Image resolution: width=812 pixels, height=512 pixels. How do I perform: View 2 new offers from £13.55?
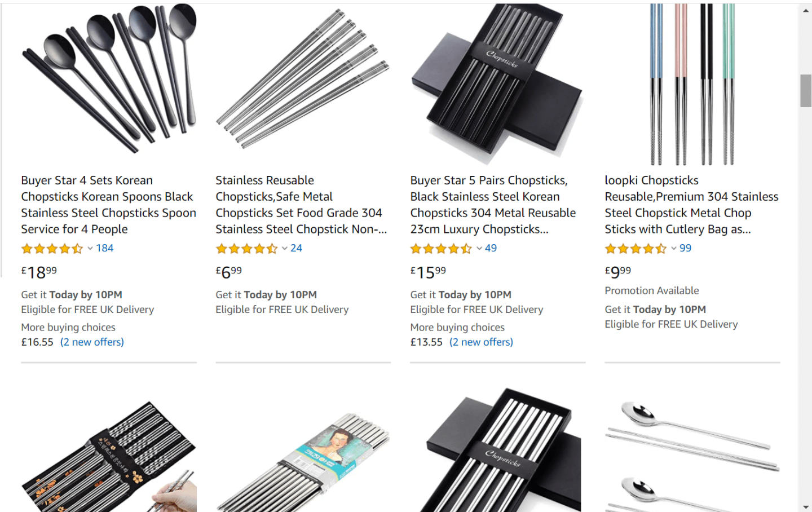click(481, 342)
